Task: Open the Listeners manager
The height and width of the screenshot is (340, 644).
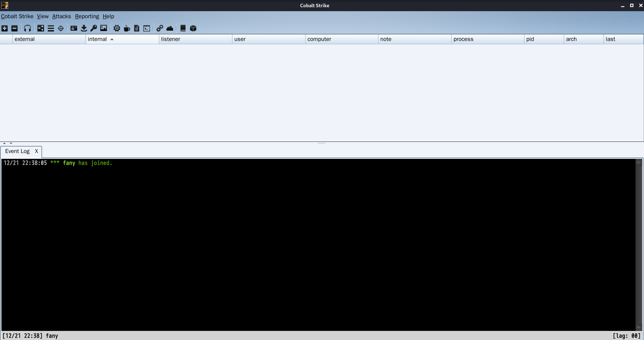Action: point(28,28)
